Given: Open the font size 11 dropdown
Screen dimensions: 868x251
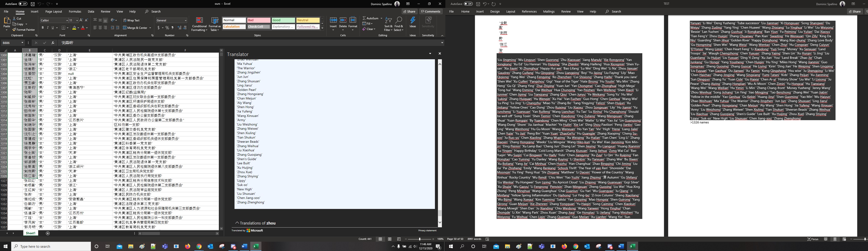Looking at the screenshot, I should click(77, 20).
